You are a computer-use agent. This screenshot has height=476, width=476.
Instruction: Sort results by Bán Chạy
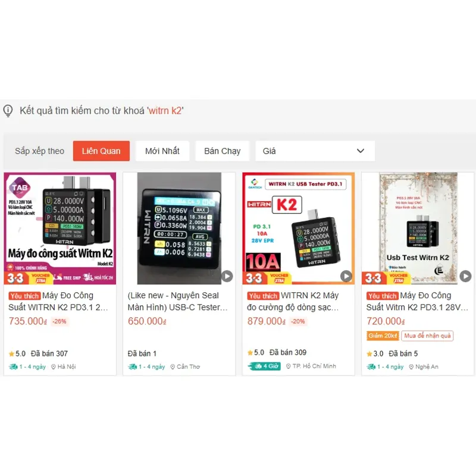click(222, 151)
